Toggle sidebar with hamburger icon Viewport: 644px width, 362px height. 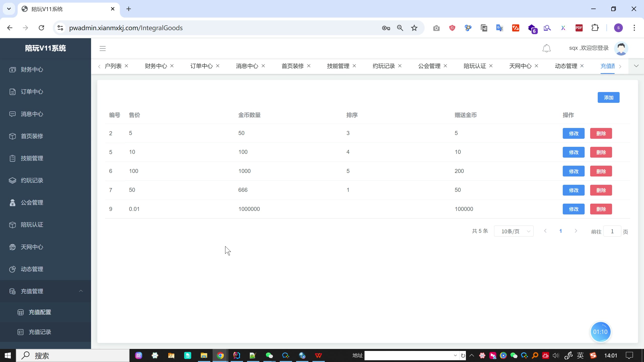coord(103,49)
